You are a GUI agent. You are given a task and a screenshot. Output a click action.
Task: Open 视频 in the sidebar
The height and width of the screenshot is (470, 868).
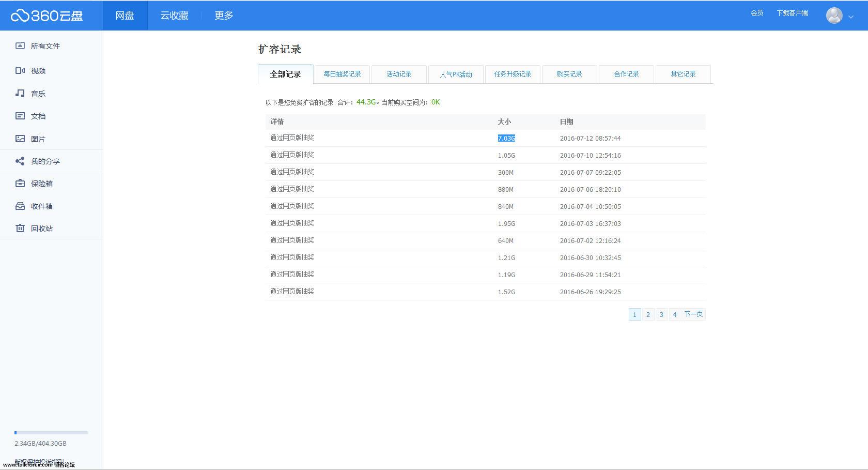pos(38,71)
